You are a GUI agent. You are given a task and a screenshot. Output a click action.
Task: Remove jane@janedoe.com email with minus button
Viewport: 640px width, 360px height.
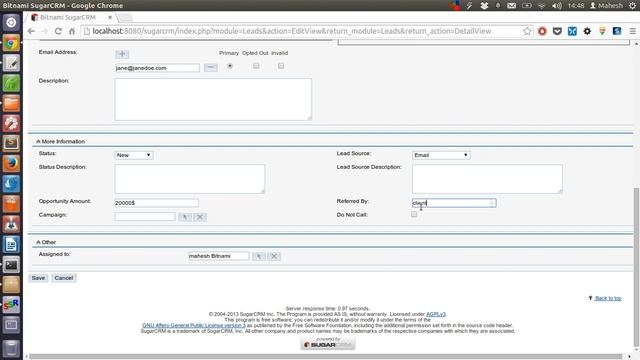(211, 67)
